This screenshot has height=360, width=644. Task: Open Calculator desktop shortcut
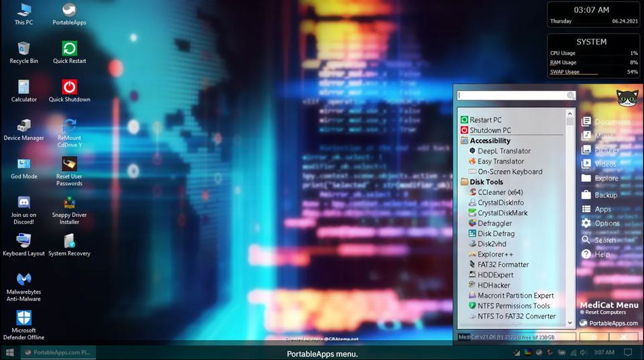[24, 91]
